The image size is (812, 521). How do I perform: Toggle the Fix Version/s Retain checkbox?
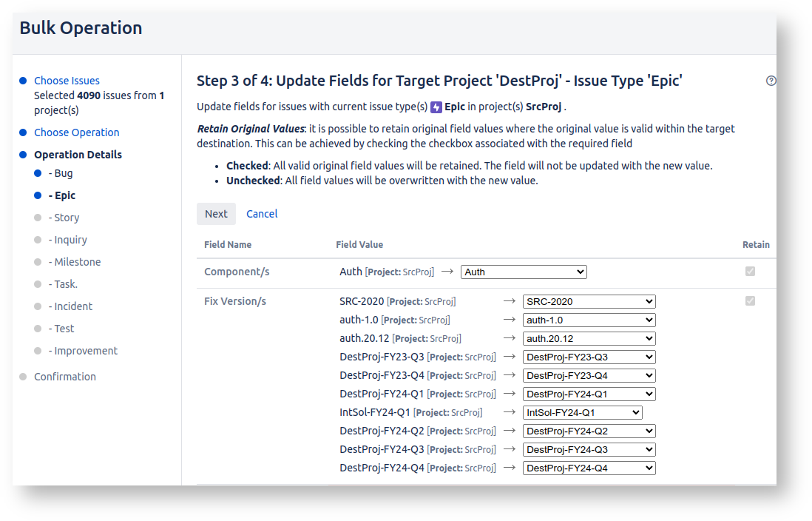(750, 301)
